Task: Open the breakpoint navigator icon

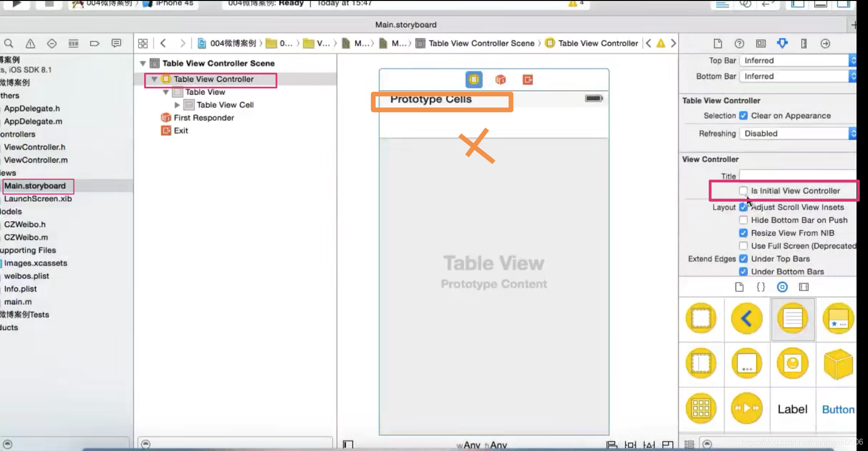Action: [x=95, y=43]
